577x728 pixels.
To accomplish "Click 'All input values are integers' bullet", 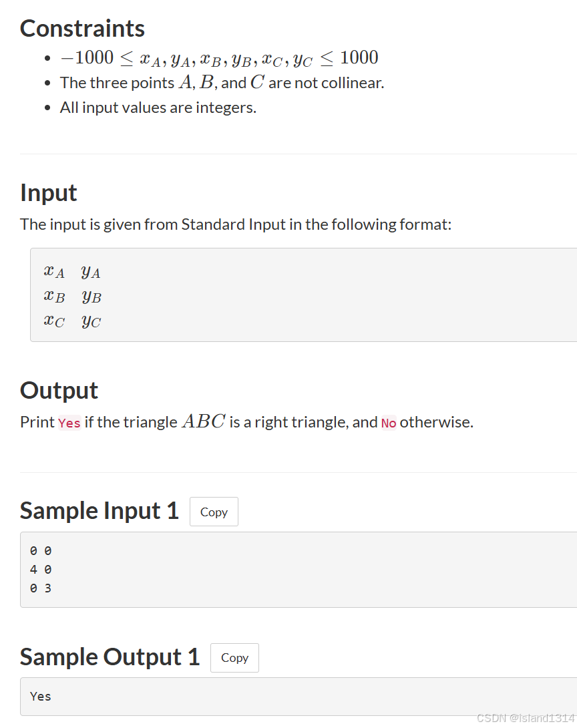I will (x=158, y=108).
